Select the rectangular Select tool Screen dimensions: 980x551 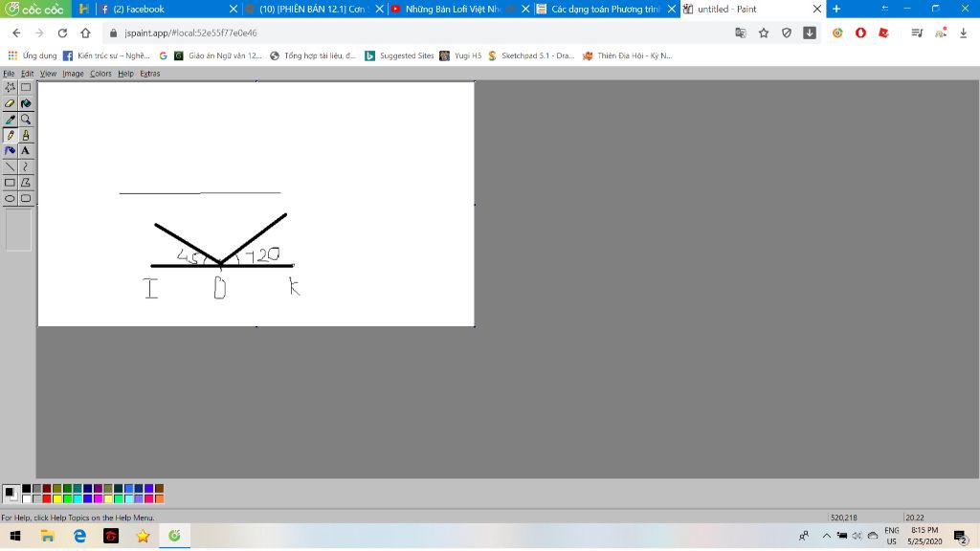click(x=26, y=87)
